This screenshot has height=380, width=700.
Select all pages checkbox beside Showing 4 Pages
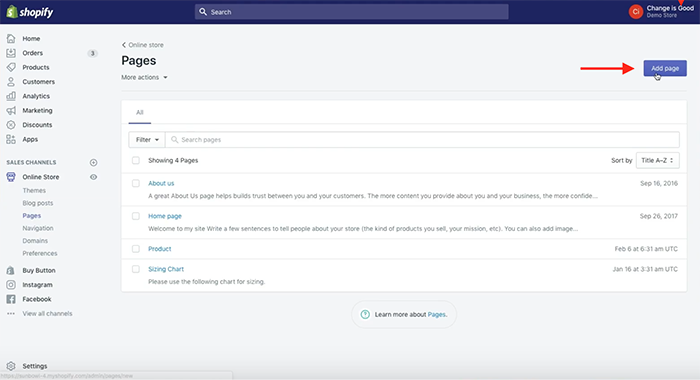(x=136, y=160)
